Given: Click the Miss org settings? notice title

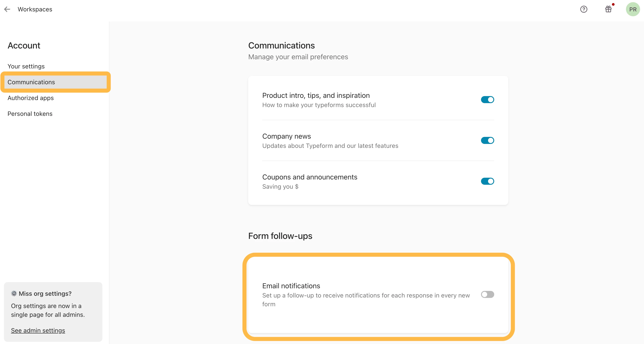Looking at the screenshot, I should tap(45, 293).
